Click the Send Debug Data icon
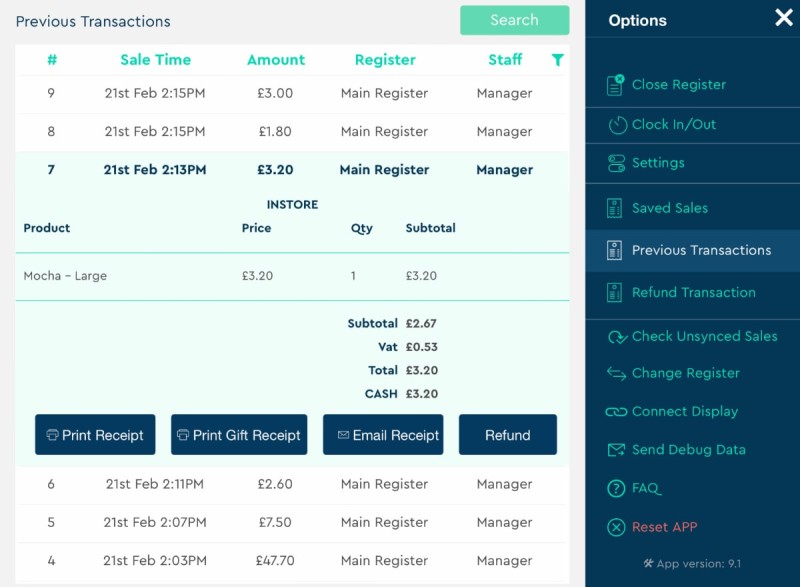Viewport: 800px width, 587px height. coord(616,450)
